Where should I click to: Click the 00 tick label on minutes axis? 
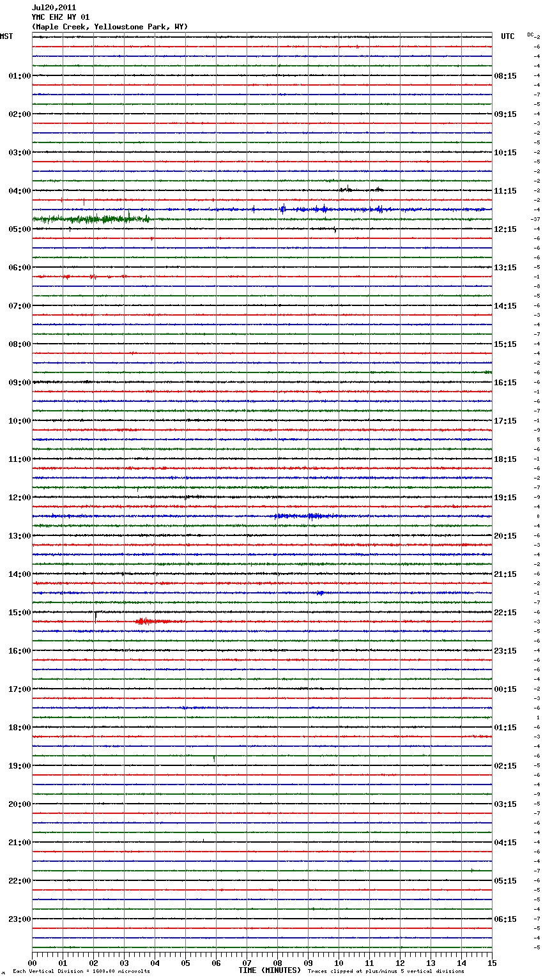33,963
